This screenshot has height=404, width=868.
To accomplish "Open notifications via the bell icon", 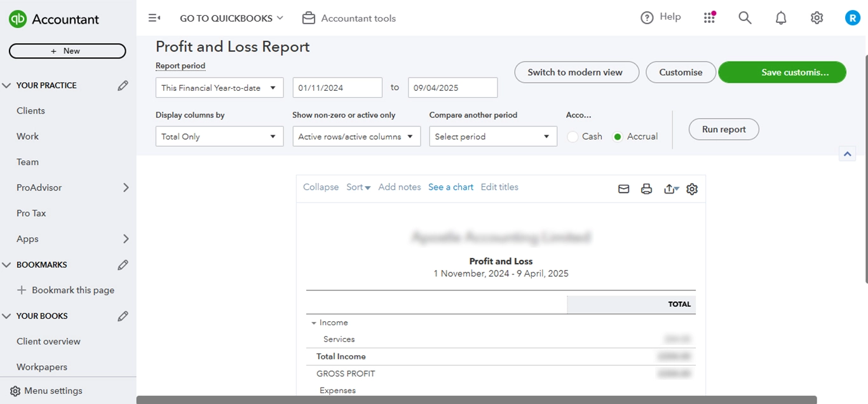I will [x=780, y=18].
